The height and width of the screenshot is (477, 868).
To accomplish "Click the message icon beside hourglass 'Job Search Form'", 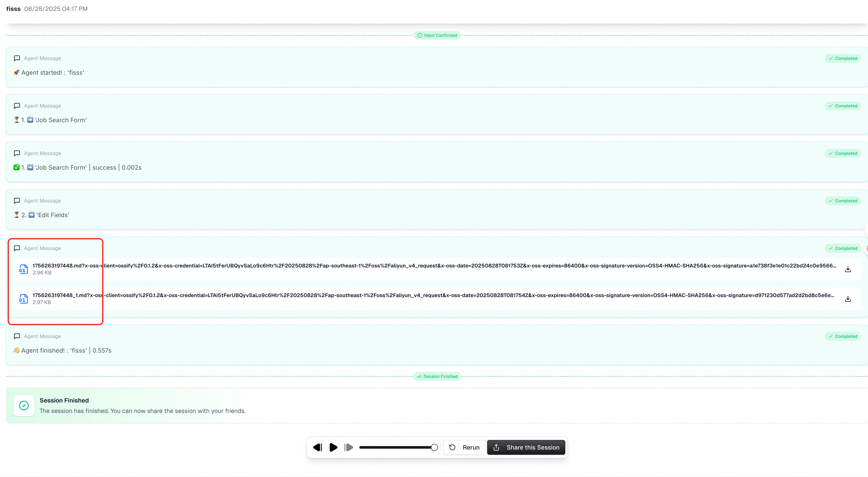I will pos(17,106).
